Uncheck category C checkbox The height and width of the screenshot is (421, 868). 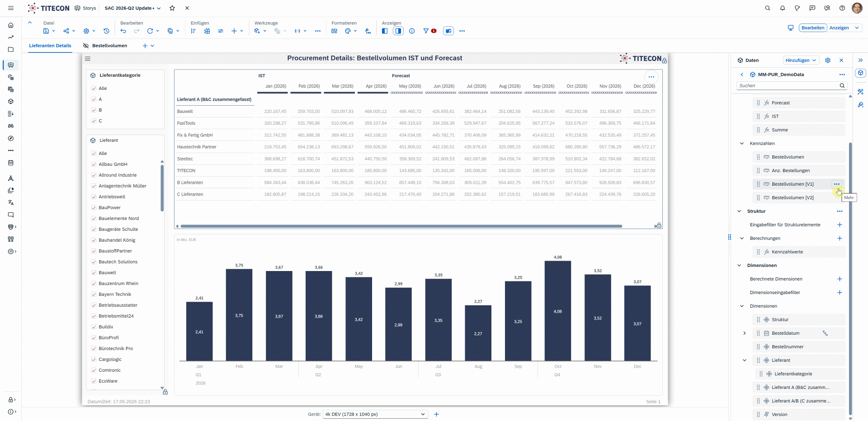pyautogui.click(x=94, y=121)
